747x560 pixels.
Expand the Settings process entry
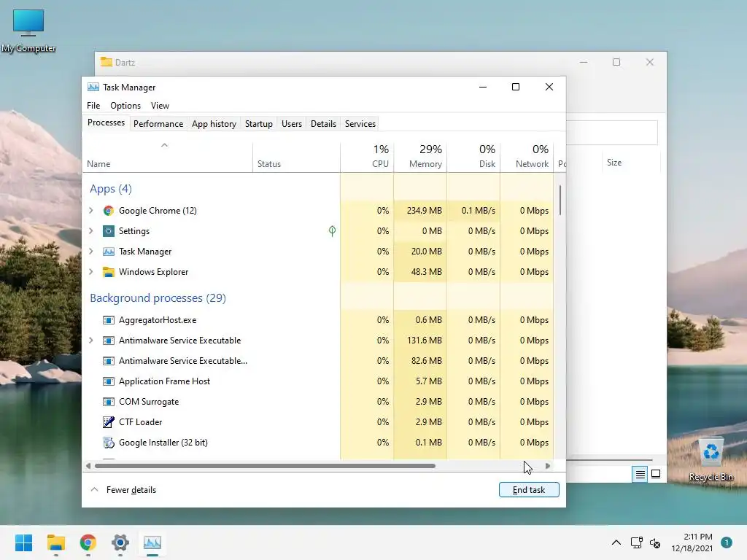(91, 231)
